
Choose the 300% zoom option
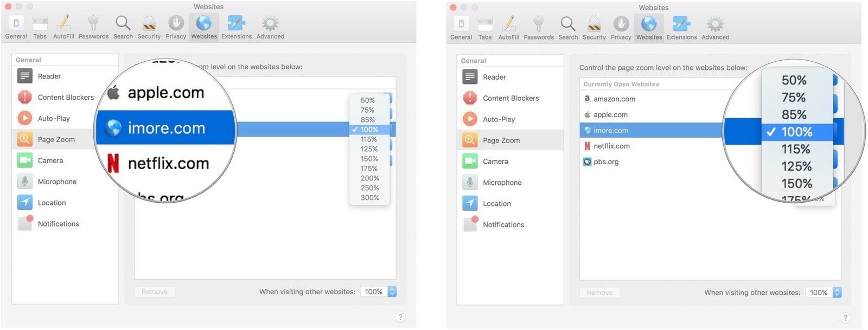coord(369,198)
